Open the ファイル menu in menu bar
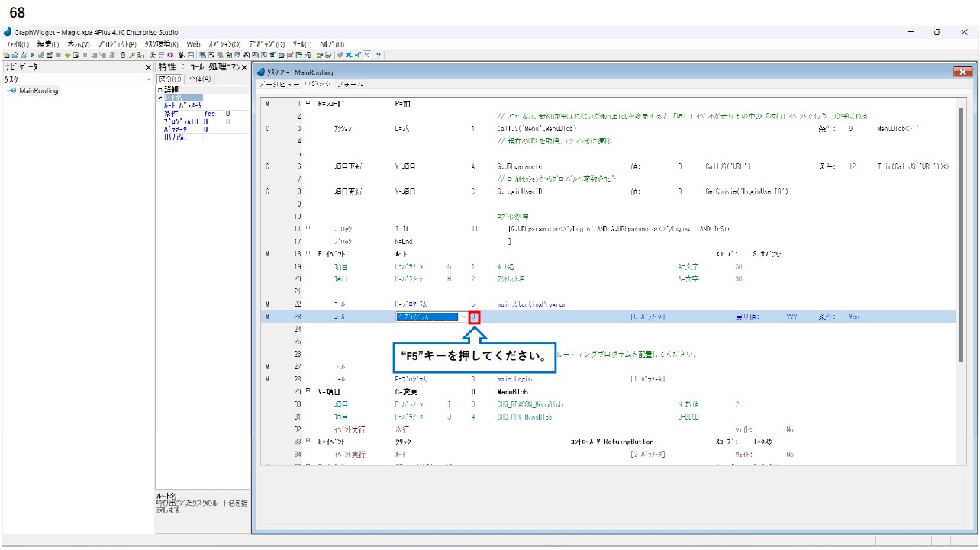Screen dimensions: 980x550 point(17,44)
